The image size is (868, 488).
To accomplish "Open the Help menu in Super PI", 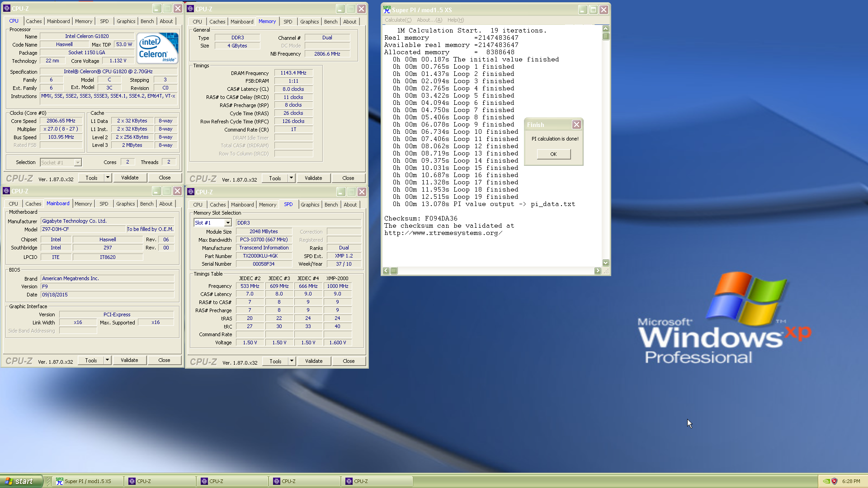I will point(455,20).
